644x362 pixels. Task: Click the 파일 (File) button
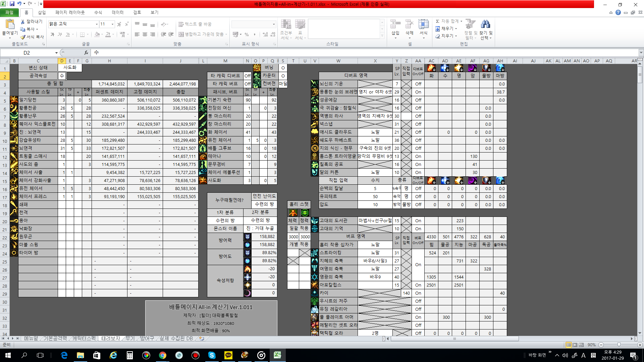point(9,12)
